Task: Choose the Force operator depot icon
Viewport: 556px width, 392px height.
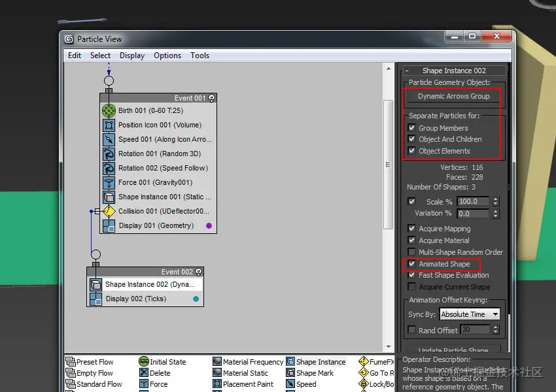Action: 144,384
